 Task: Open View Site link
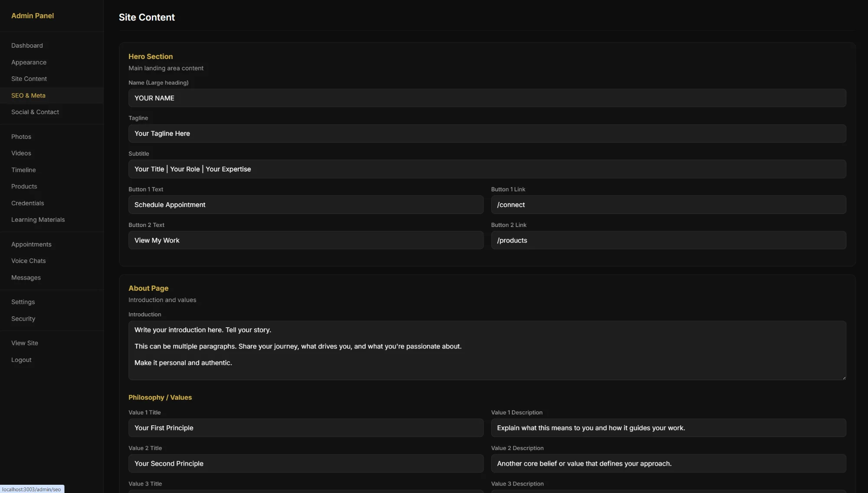point(25,343)
